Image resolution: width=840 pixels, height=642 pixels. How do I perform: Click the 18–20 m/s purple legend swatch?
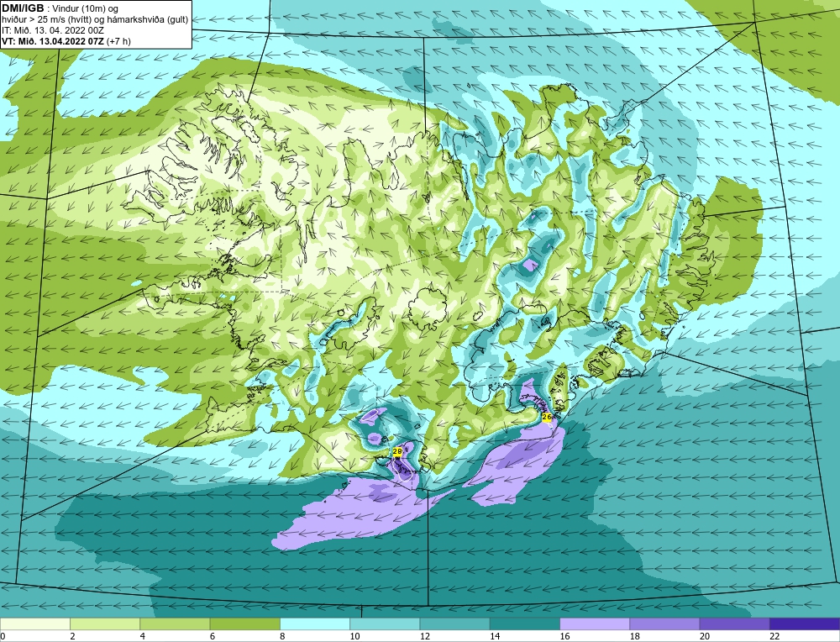(664, 624)
